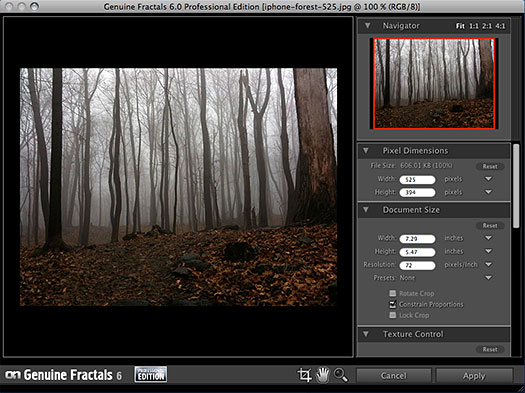Screen dimensions: 525x393
Task: Open the Presets dropdown
Action: [489, 278]
